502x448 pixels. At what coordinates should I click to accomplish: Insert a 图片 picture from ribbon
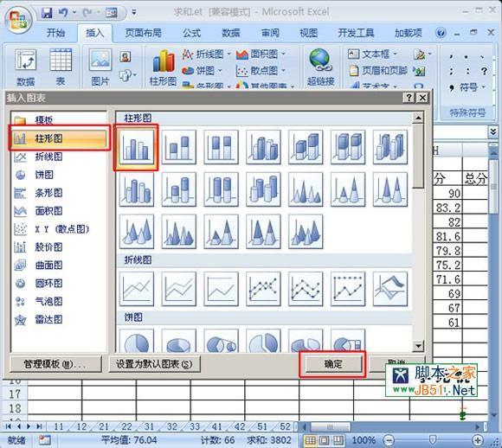pos(100,67)
